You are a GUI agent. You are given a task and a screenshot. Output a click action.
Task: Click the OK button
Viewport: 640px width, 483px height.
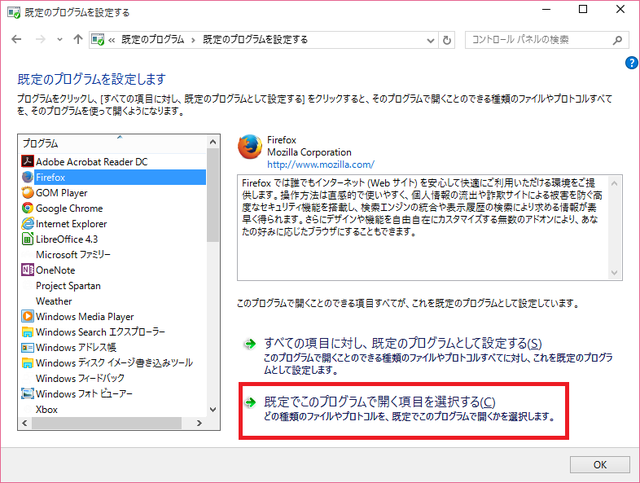[600, 465]
